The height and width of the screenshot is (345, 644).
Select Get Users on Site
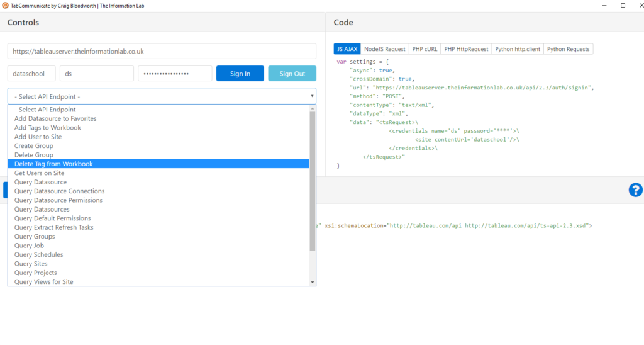158,172
